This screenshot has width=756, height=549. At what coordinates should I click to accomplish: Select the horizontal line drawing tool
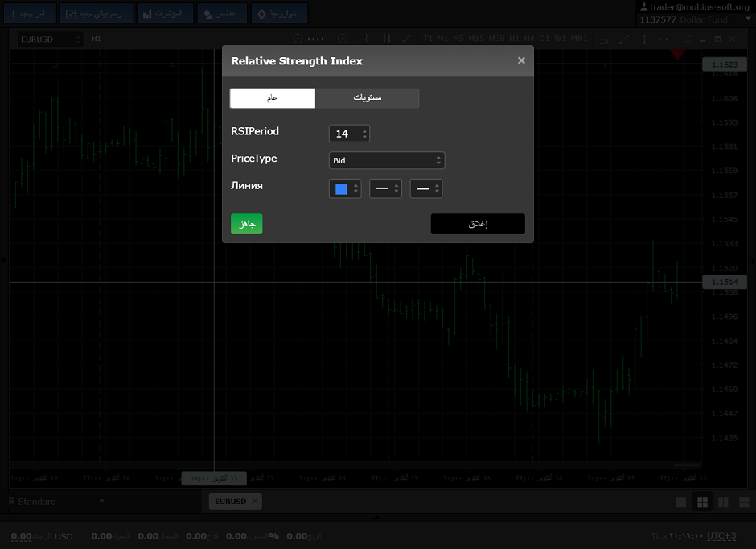[x=664, y=39]
